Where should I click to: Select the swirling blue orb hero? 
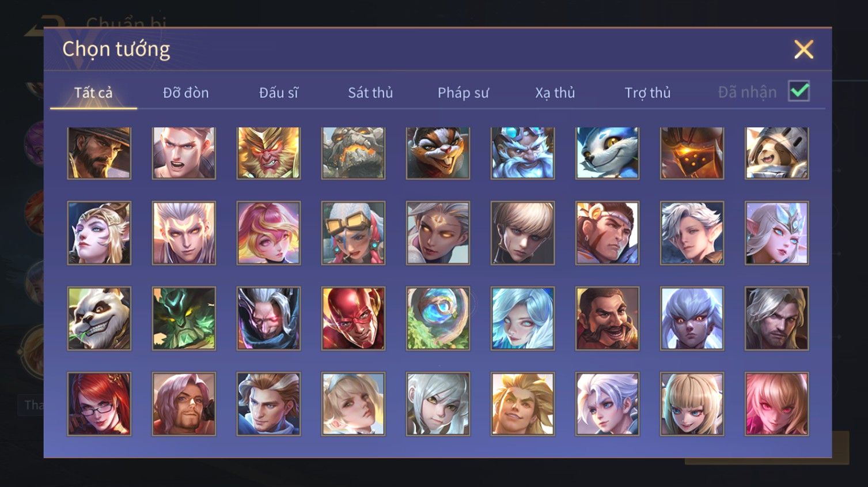tap(438, 318)
